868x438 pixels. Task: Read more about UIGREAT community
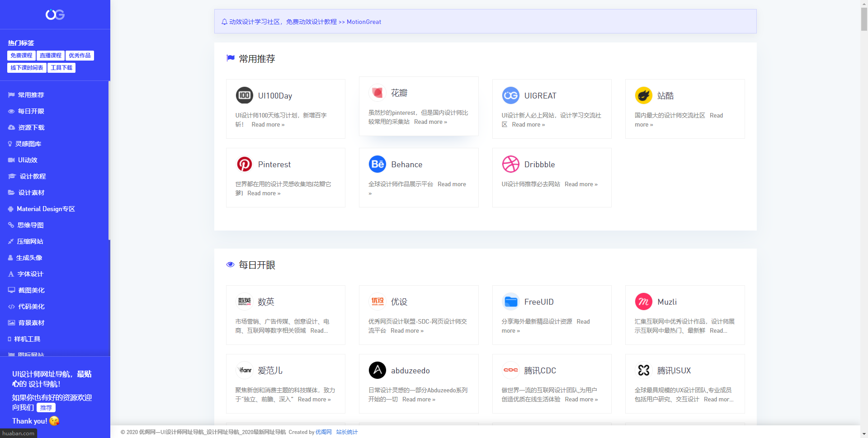click(x=528, y=124)
